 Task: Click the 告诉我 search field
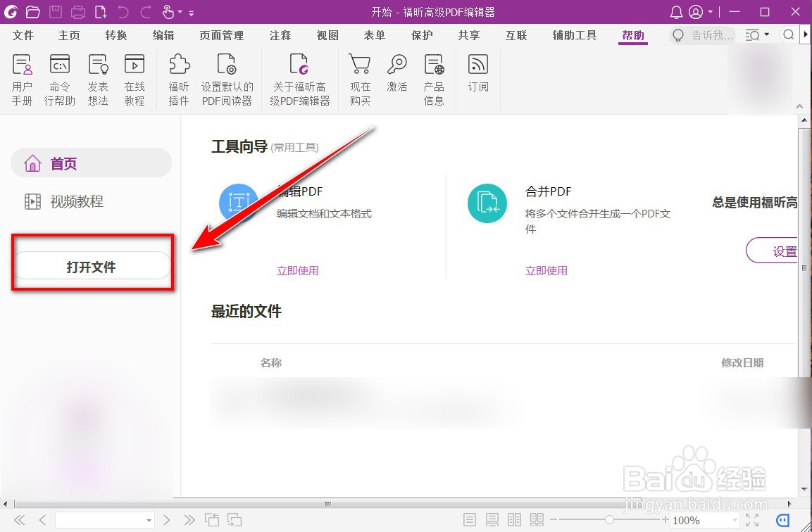(703, 35)
